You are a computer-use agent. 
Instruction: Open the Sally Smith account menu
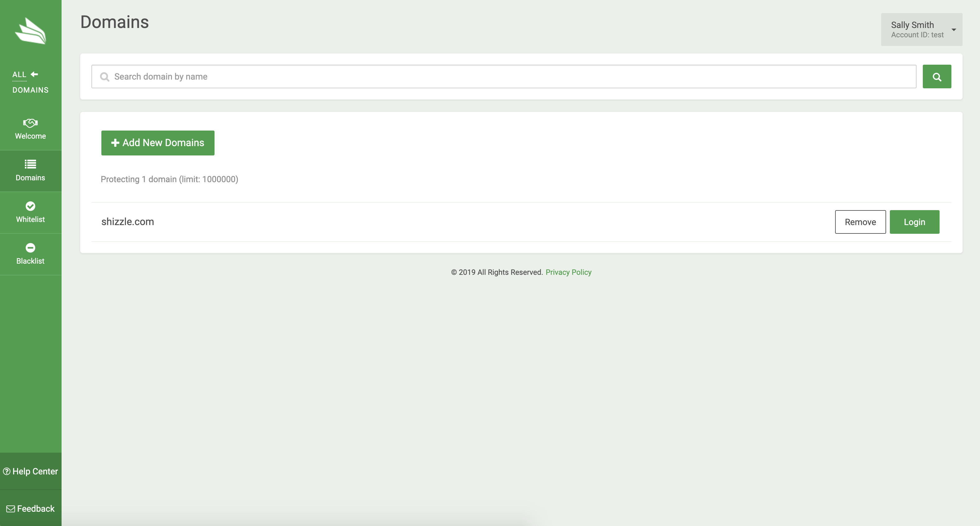(922, 30)
